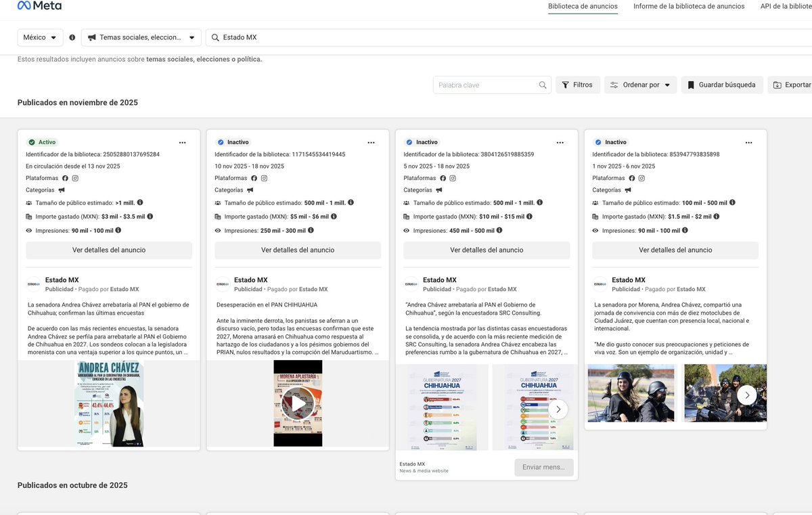
Task: Open the Ordenar por dropdown
Action: 640,85
